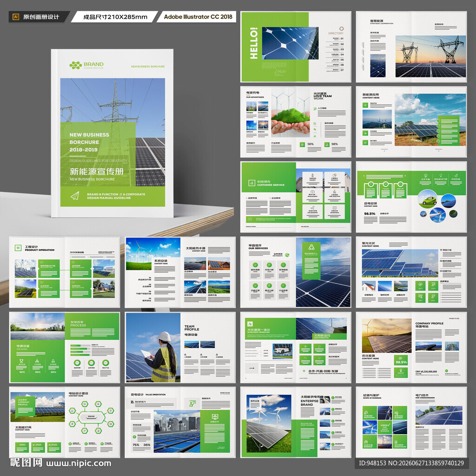This screenshot has height=476, width=476.
Task: Click the vertical HELLO! text
Action: (253, 43)
